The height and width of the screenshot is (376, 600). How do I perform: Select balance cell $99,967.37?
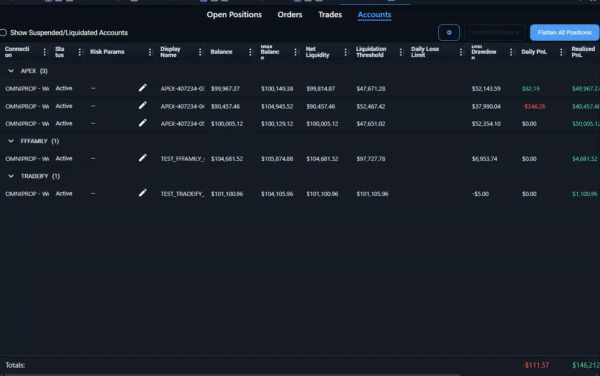225,88
